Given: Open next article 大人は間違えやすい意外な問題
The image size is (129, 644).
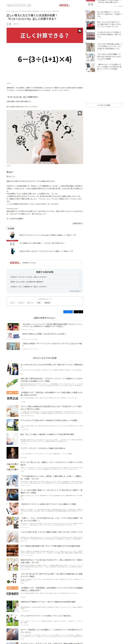Looking at the screenshot, I should click(42, 243).
